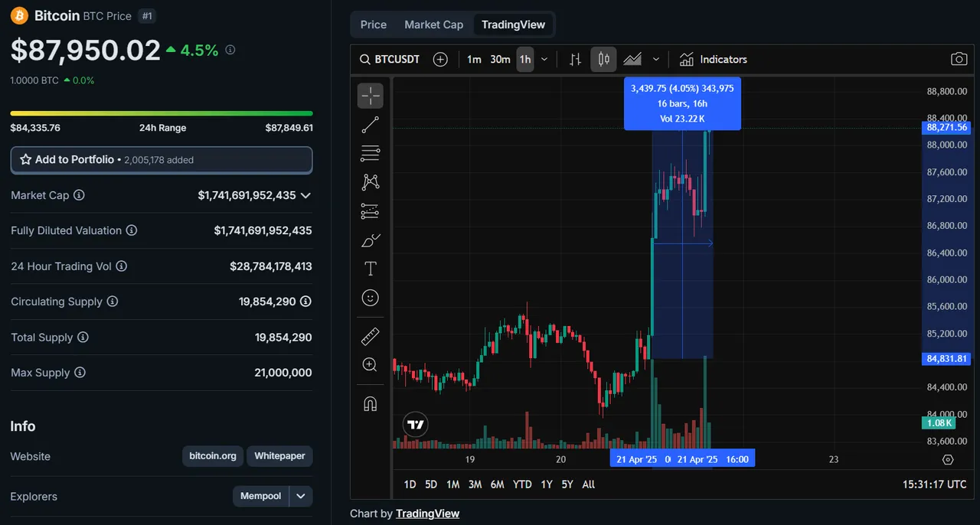Set the chart range to 1D
Viewport: 980px width, 525px height.
tap(410, 484)
